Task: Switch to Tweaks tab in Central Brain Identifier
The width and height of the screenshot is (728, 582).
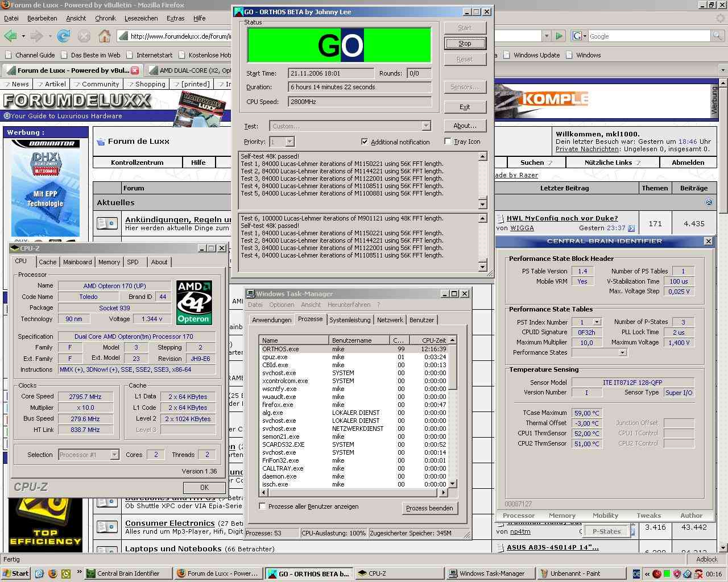Action: tap(648, 516)
